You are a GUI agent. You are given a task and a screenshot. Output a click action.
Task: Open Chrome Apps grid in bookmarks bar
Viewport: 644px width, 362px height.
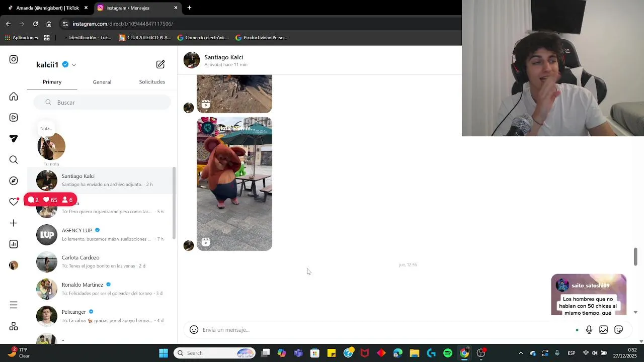(47, 38)
